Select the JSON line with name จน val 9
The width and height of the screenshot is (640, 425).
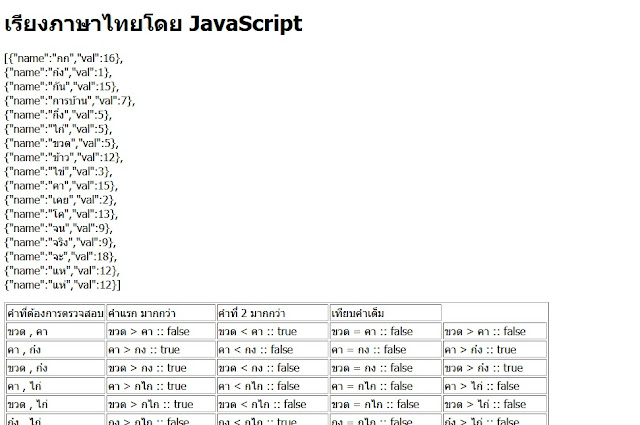pos(58,228)
